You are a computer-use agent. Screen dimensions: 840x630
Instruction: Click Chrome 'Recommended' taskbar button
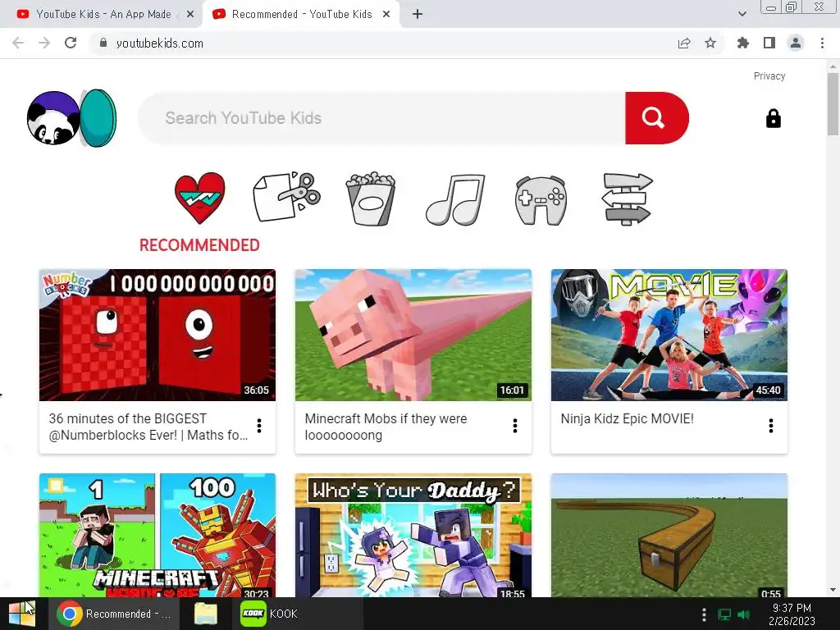(113, 614)
